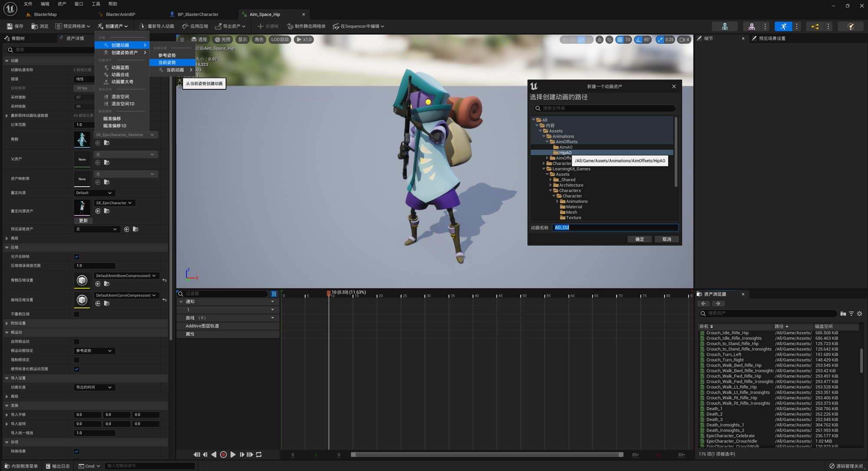Toggle loop playback in timeline

tap(259, 455)
